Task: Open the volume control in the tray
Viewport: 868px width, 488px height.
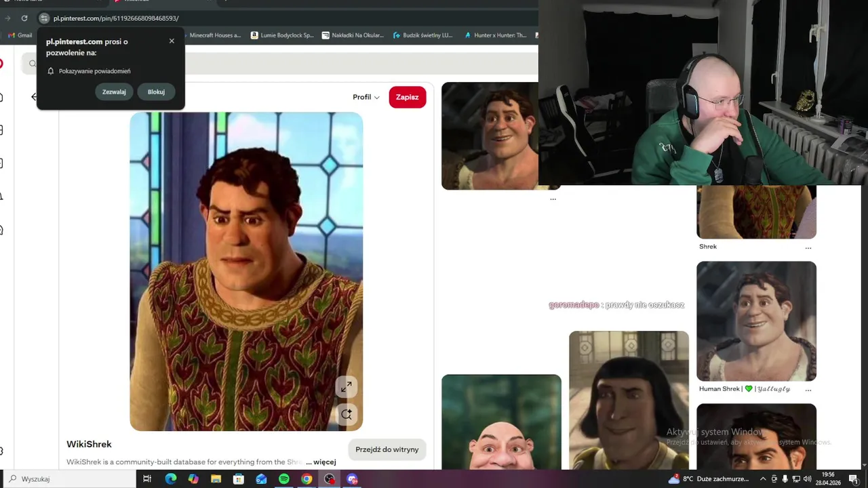Action: (807, 479)
